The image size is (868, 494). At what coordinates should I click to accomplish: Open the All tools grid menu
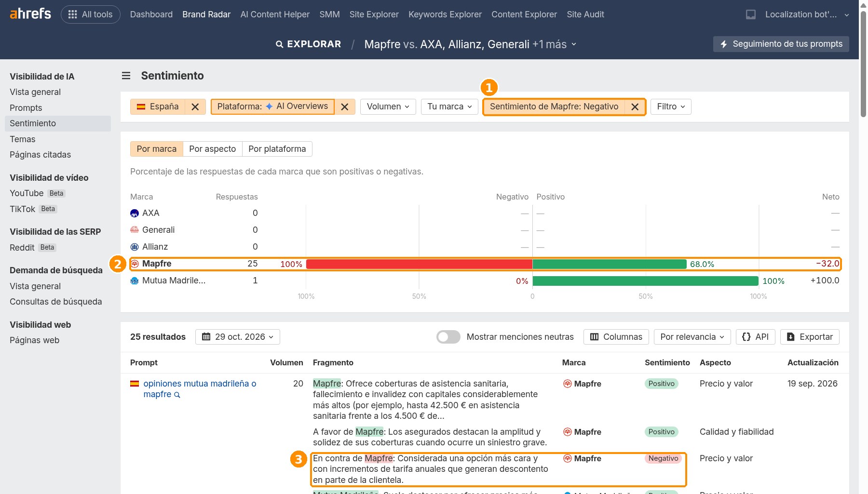(x=91, y=14)
